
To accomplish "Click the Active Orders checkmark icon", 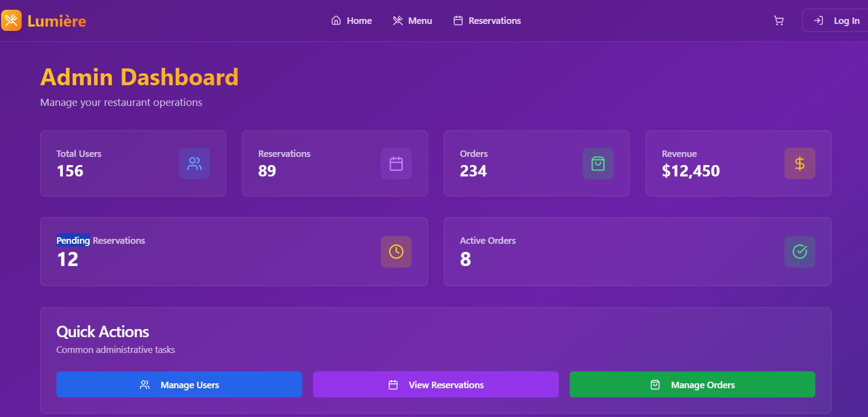I will click(800, 252).
